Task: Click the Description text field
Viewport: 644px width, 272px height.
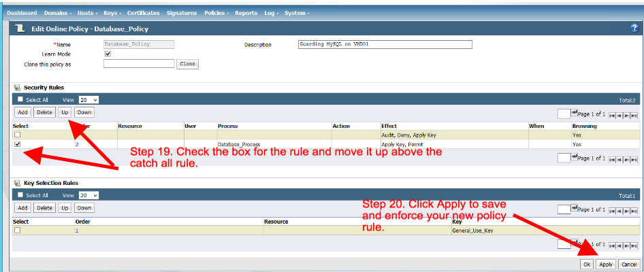Action: [385, 45]
